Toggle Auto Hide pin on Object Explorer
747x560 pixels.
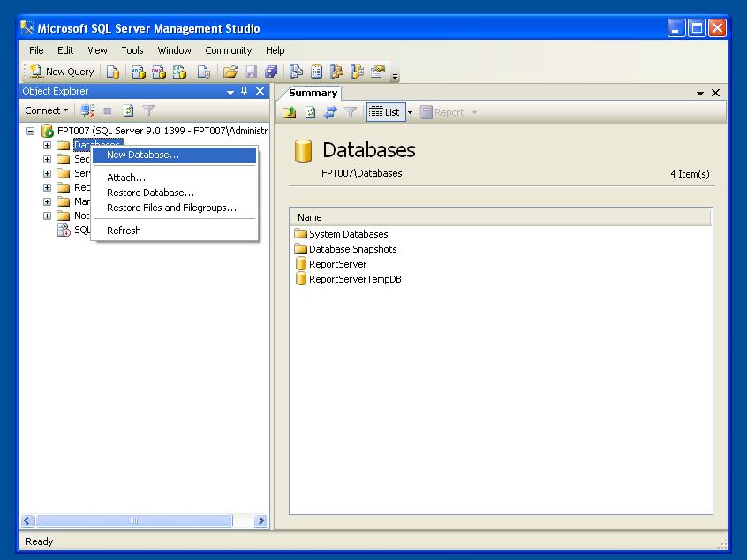[x=245, y=91]
